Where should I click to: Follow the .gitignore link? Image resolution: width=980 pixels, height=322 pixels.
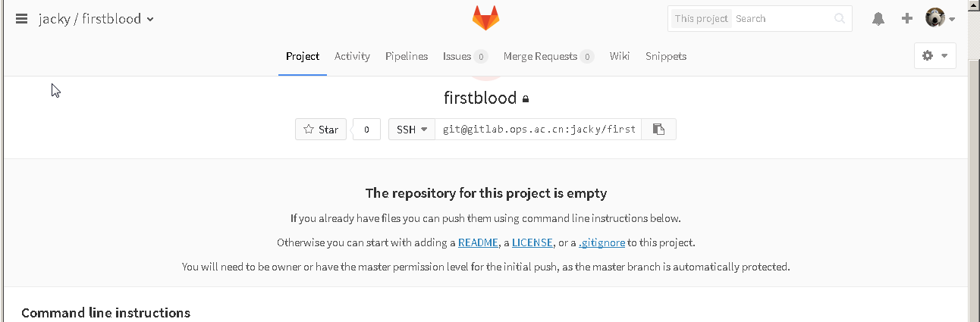tap(602, 243)
